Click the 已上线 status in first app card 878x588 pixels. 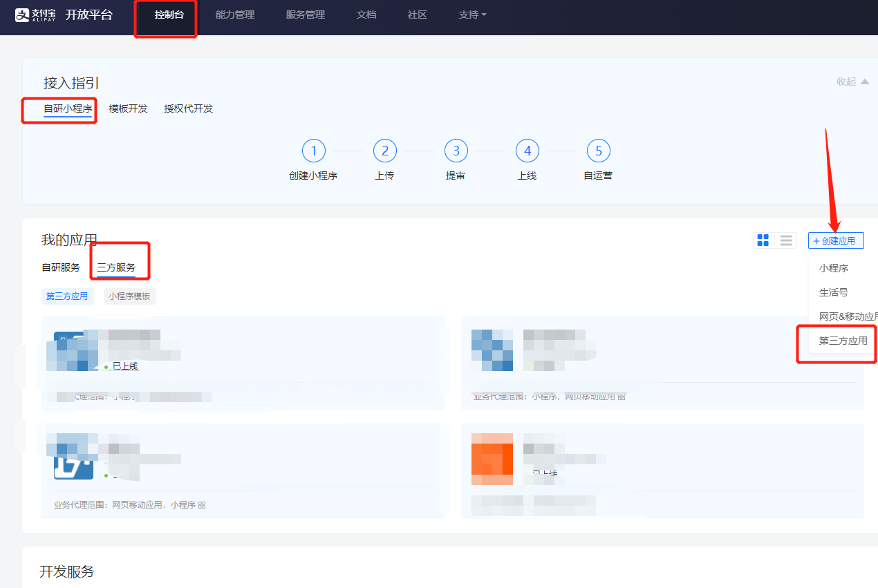tap(125, 366)
